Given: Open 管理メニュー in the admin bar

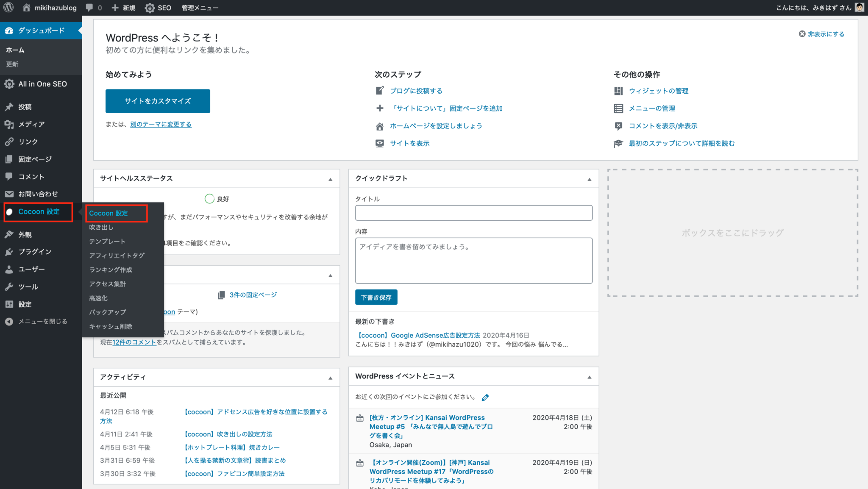Looking at the screenshot, I should click(x=199, y=7).
